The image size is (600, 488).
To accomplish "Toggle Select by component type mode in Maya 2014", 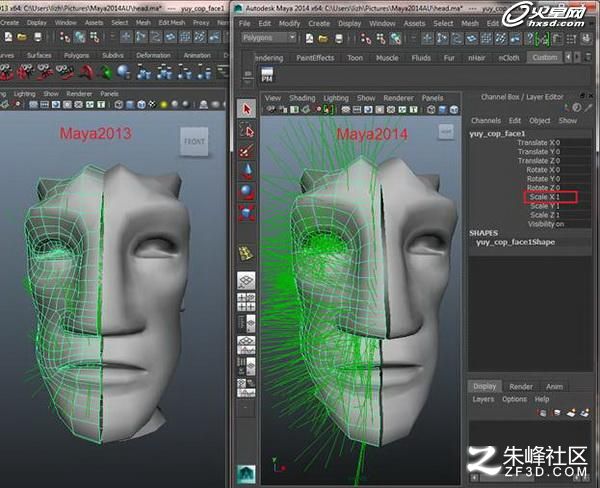I will pyautogui.click(x=395, y=38).
